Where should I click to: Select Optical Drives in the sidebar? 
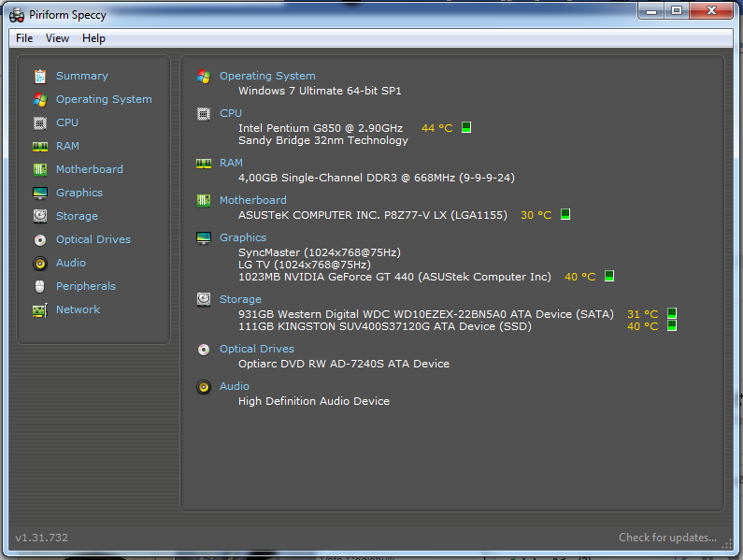pos(93,239)
